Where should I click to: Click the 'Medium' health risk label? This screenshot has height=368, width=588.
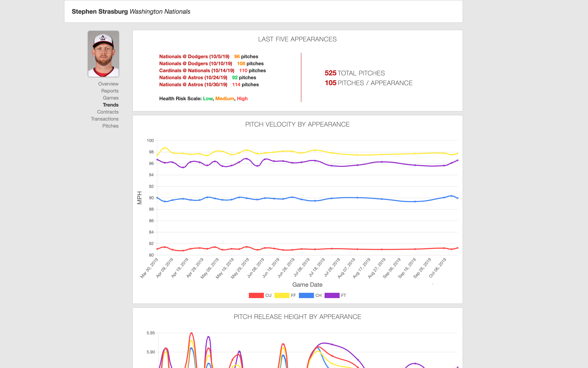225,99
